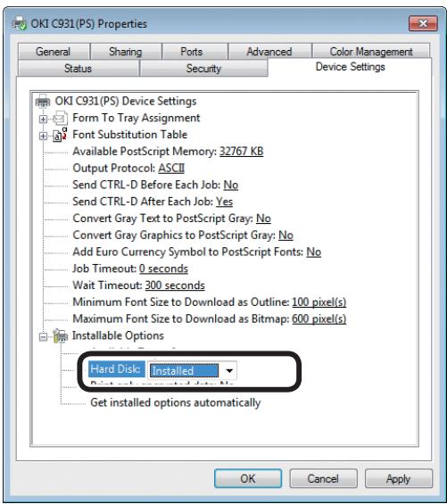Select Minimum Font Size to Download as Outline
The height and width of the screenshot is (504, 447).
click(181, 302)
